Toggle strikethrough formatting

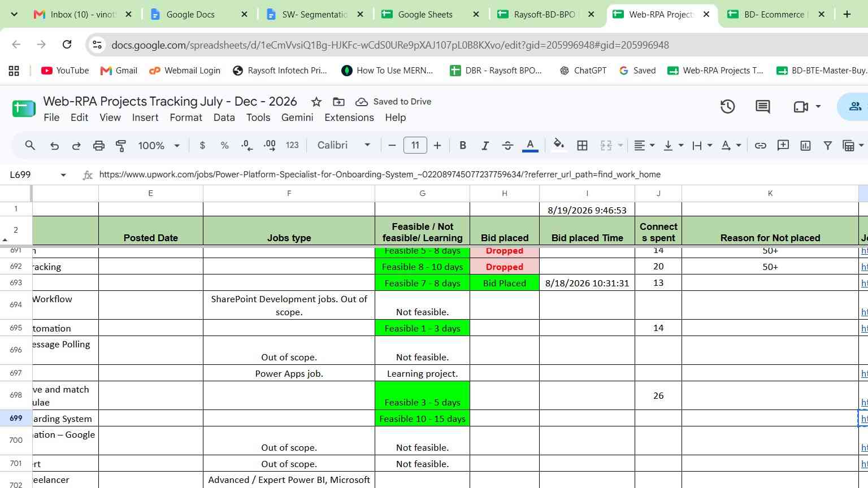[x=507, y=146]
